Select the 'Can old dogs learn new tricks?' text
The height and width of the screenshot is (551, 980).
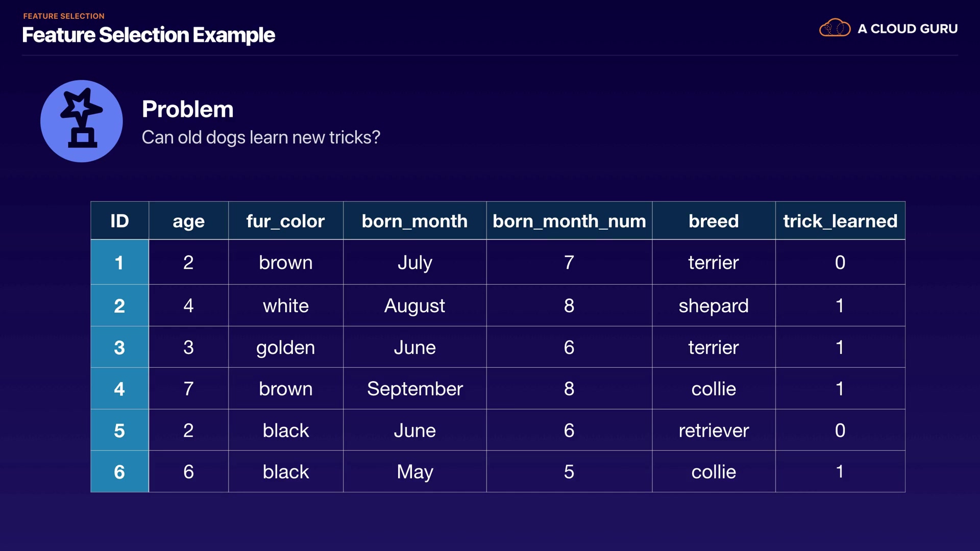tap(261, 137)
